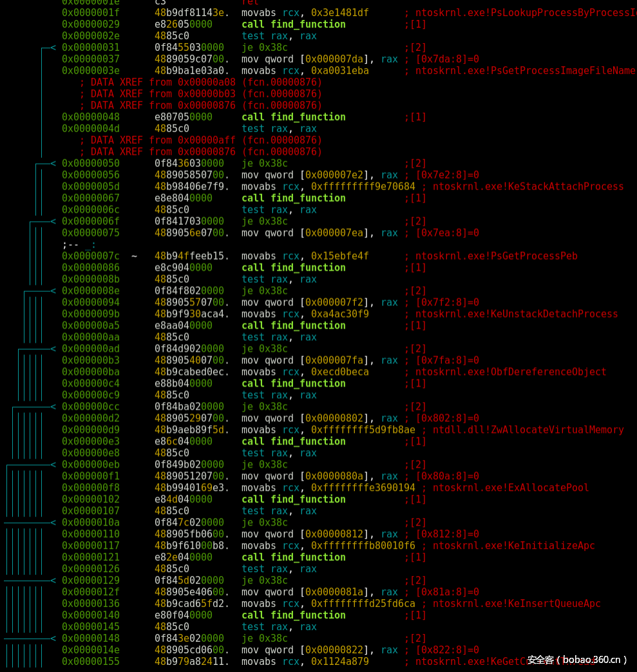Click the ExAllocatePool comment
This screenshot has width=637, height=672.
[511, 488]
